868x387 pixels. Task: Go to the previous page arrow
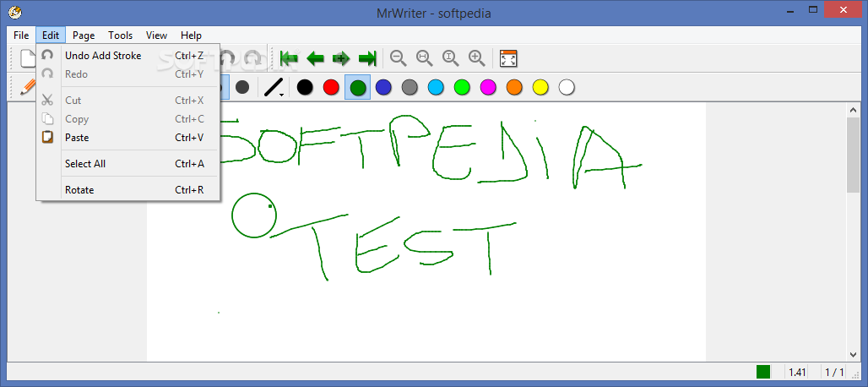click(315, 58)
